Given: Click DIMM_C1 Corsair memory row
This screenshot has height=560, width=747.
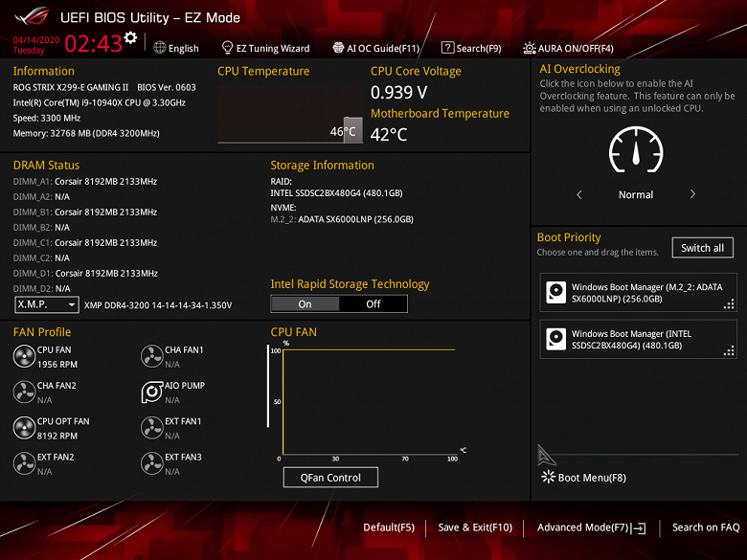Looking at the screenshot, I should click(x=85, y=242).
